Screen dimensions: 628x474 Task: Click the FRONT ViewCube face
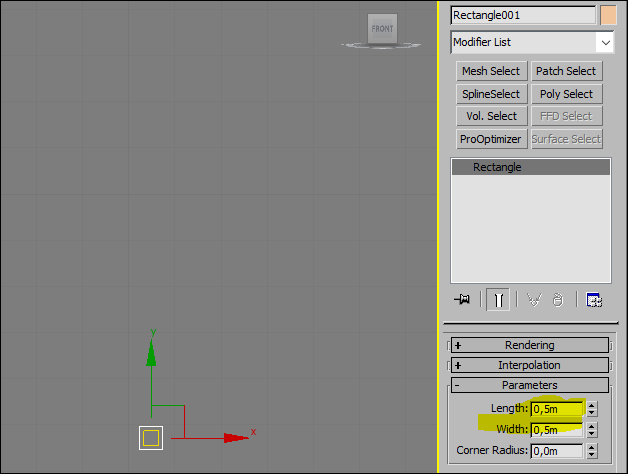click(x=382, y=28)
